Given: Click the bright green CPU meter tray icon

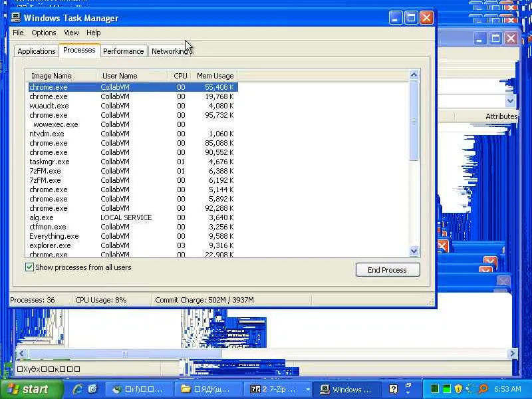Looking at the screenshot, I should [447, 389].
